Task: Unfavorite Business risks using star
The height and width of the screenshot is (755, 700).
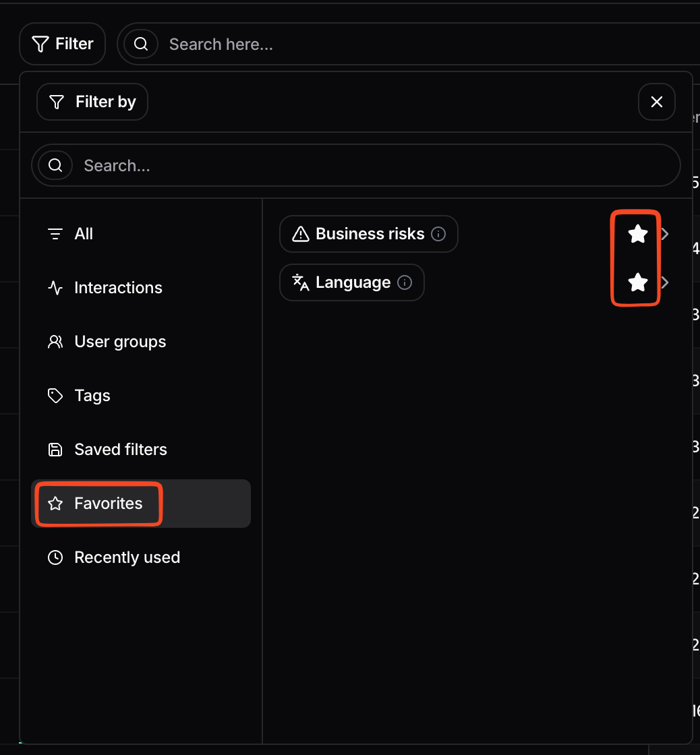Action: coord(637,234)
